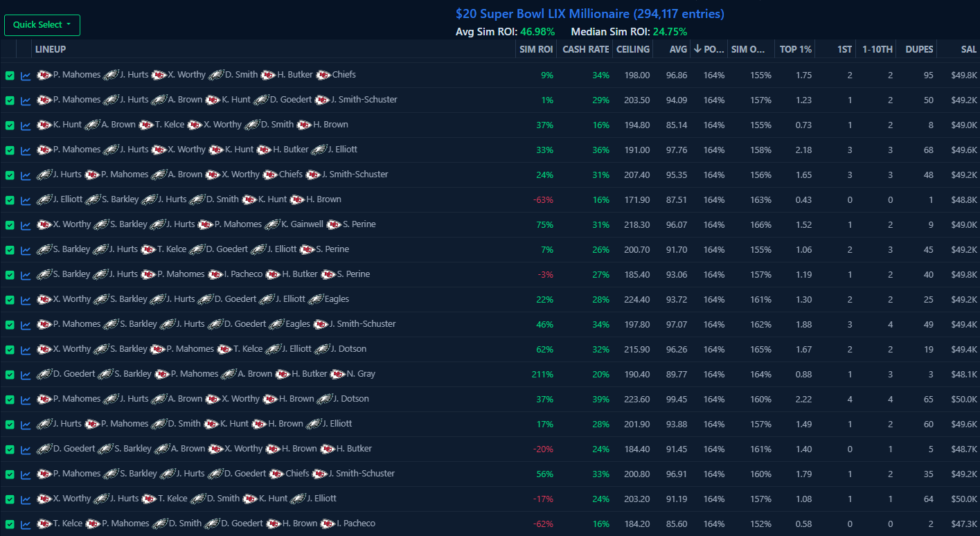Uncheck the lineup with 203.50 ceiling
Screen dimensions: 980x536
(x=10, y=100)
